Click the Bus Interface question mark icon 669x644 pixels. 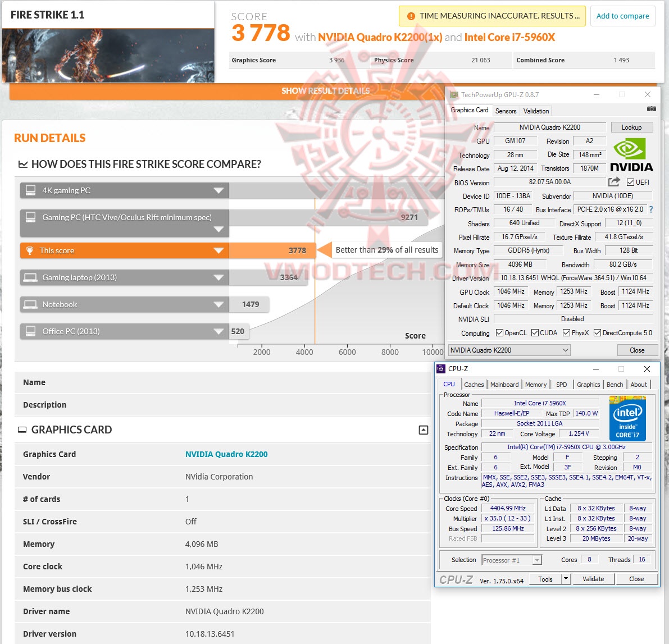pyautogui.click(x=651, y=209)
